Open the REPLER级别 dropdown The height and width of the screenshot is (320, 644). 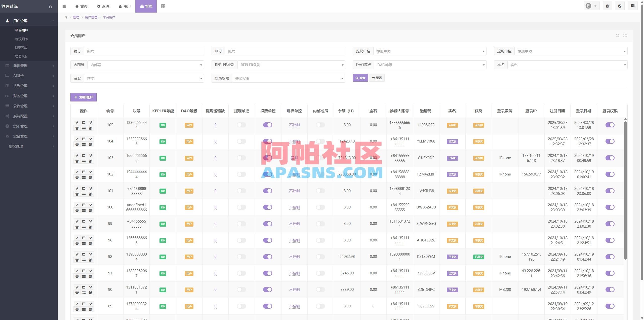(x=291, y=65)
